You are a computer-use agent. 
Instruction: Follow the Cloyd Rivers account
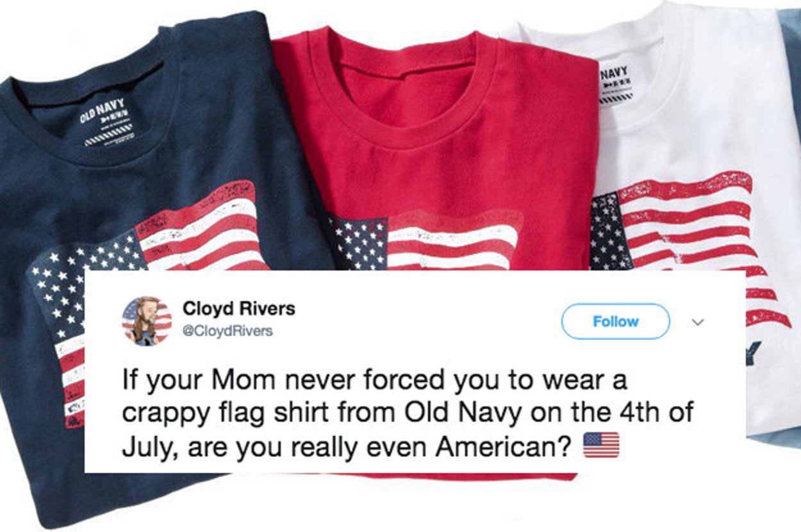(616, 321)
